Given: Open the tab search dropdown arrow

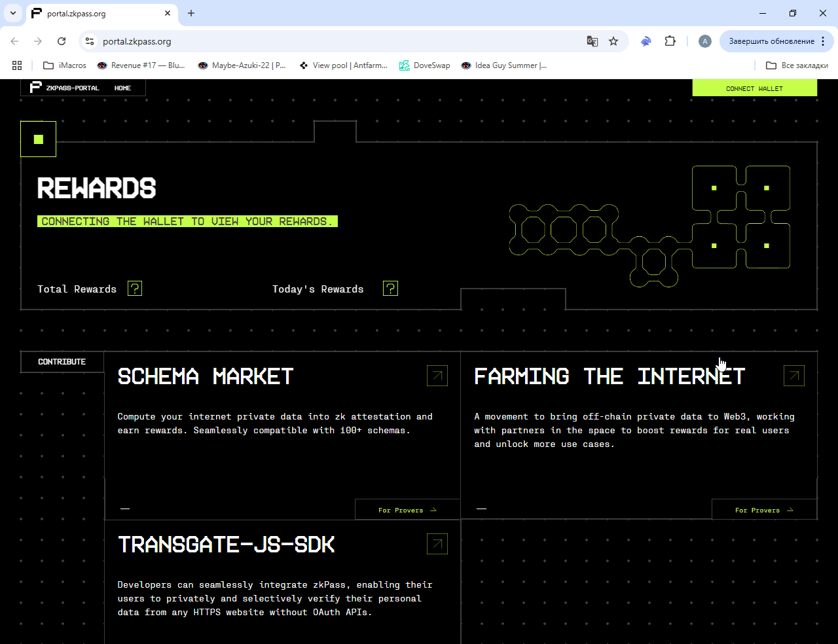Looking at the screenshot, I should (x=12, y=13).
